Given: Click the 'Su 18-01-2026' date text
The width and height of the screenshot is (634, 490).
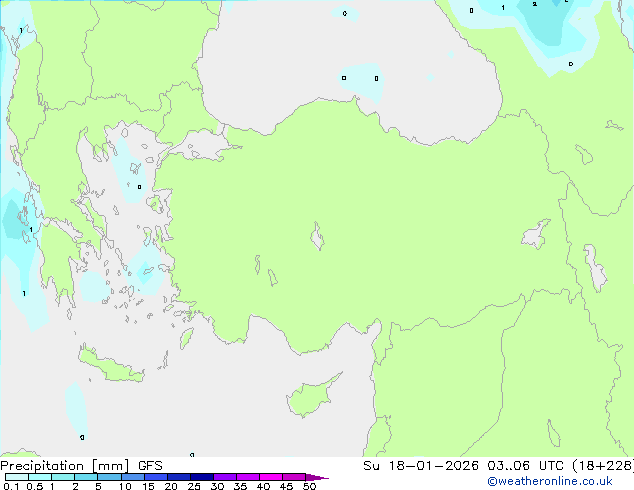Looking at the screenshot, I should click(x=421, y=466).
